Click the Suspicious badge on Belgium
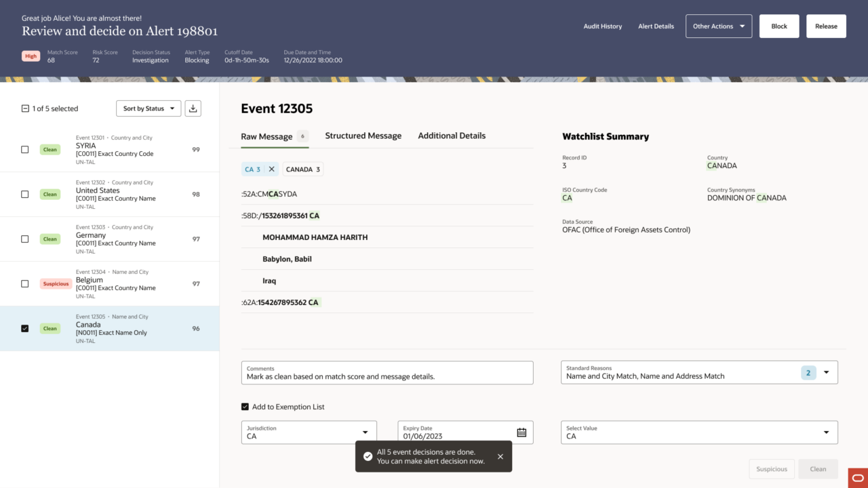Screen dimensions: 868x488 [56, 284]
